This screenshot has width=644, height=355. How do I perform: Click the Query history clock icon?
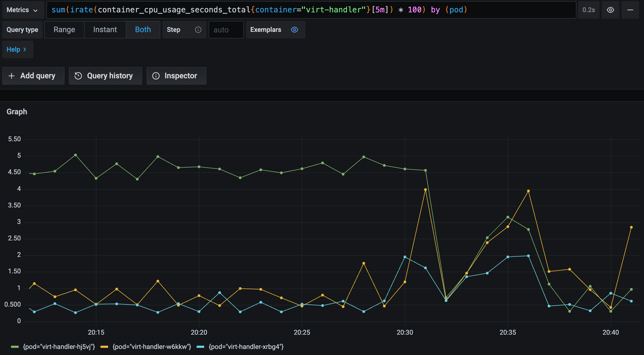pos(78,76)
